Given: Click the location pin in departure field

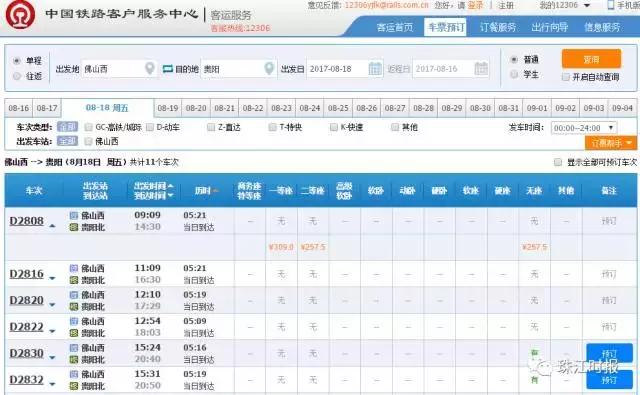Looking at the screenshot, I should (x=150, y=68).
